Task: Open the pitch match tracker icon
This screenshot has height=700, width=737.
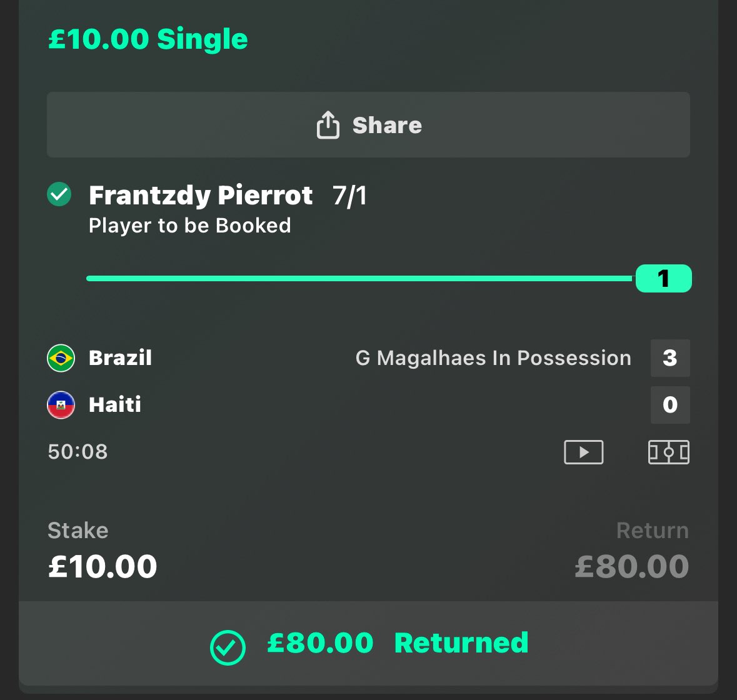Action: coord(668,452)
